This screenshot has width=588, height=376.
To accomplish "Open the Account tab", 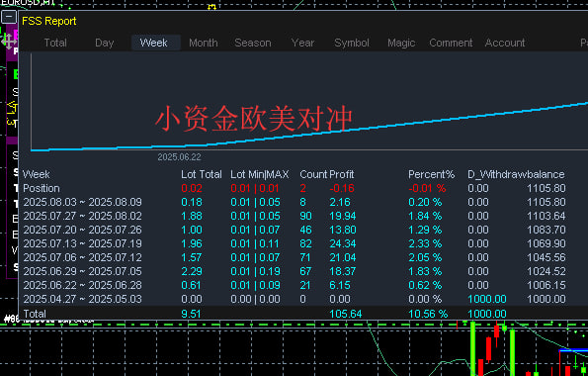I will (505, 43).
